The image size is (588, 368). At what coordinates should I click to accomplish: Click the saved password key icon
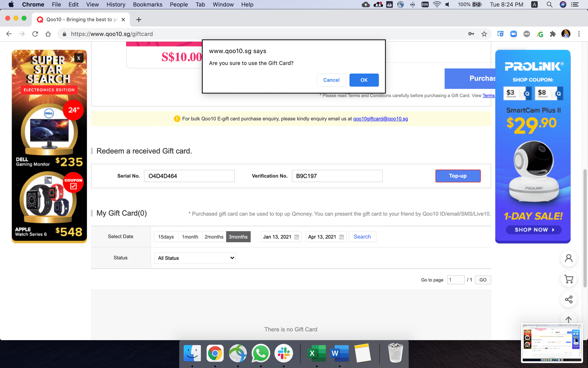(x=471, y=34)
